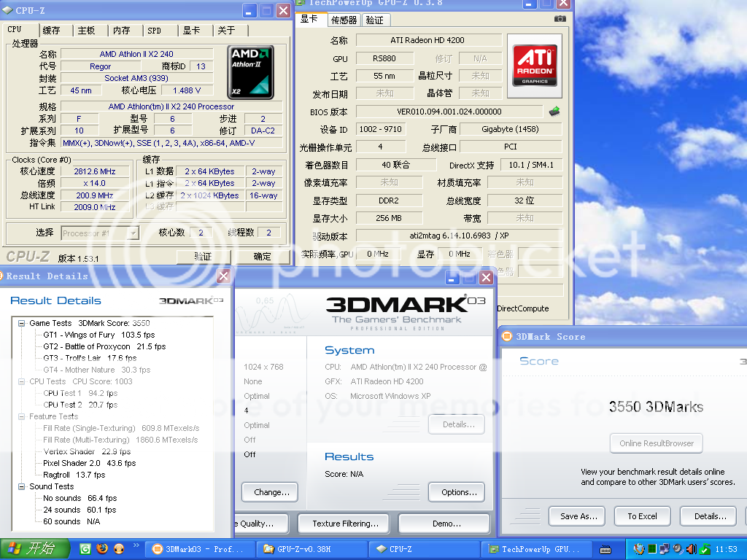747x560 pixels.
Task: Click the GPU-Z screenshot camera icon
Action: click(560, 18)
